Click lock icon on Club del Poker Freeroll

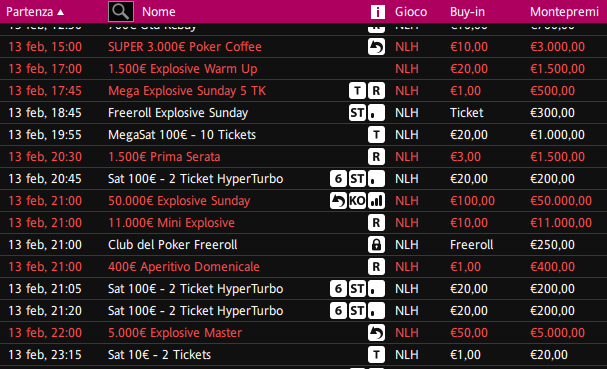coord(376,245)
